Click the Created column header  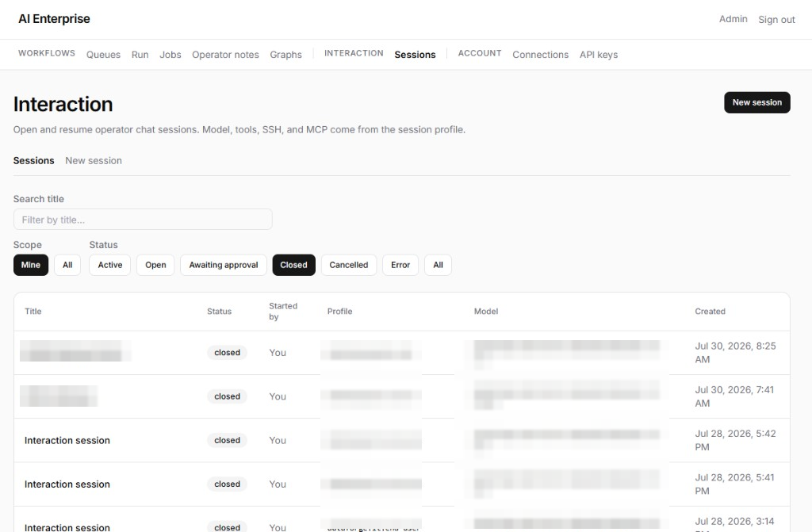(710, 312)
